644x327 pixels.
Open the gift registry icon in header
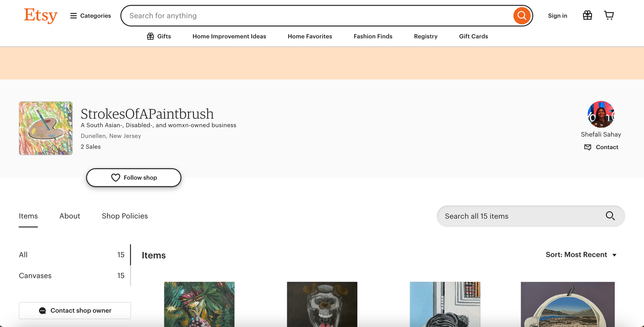(587, 15)
